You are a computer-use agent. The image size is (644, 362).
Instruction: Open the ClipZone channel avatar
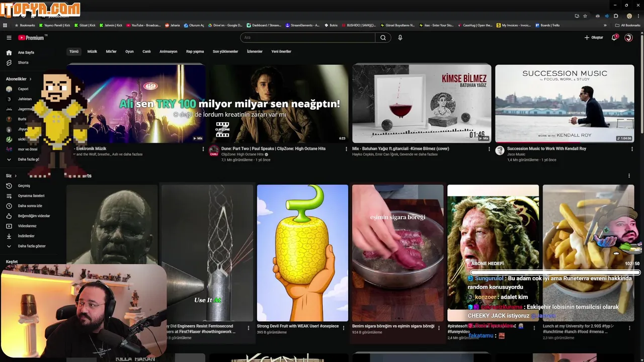214,150
